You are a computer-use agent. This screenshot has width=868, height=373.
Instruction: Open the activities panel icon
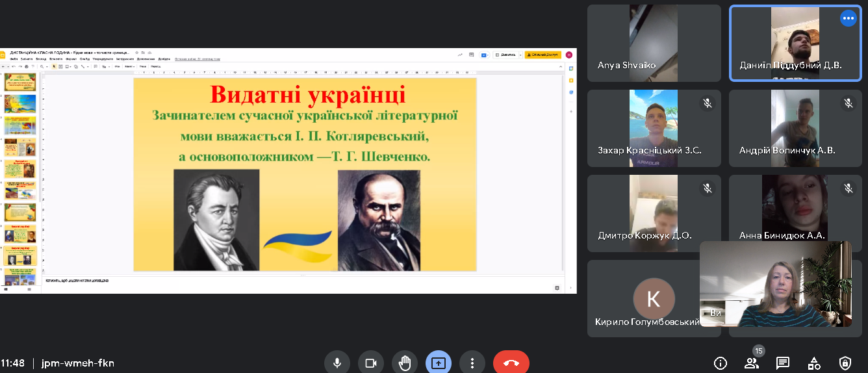(x=813, y=363)
